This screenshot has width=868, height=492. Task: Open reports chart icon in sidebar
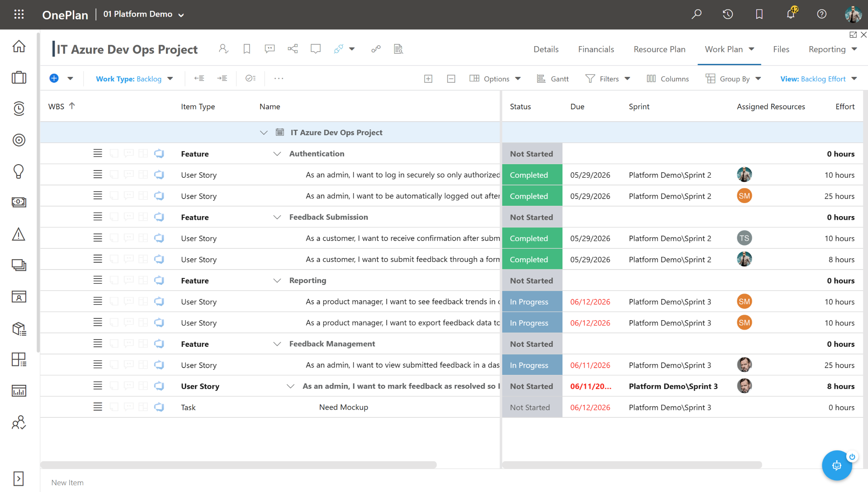pos(19,391)
